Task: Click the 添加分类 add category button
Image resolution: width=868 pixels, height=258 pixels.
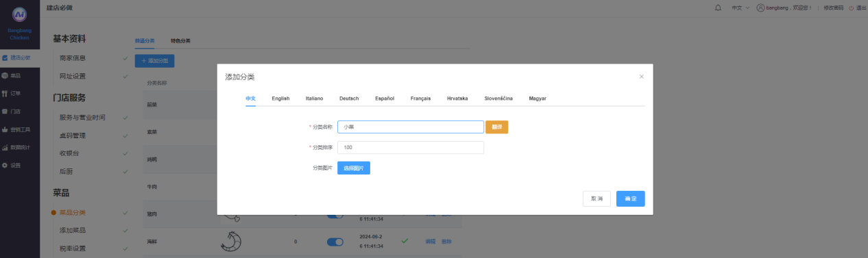Action: pos(155,61)
